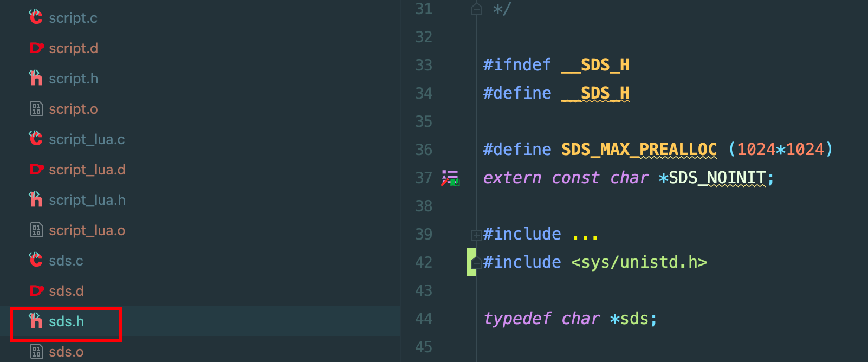Open script_lua.h from the project tree

point(87,200)
